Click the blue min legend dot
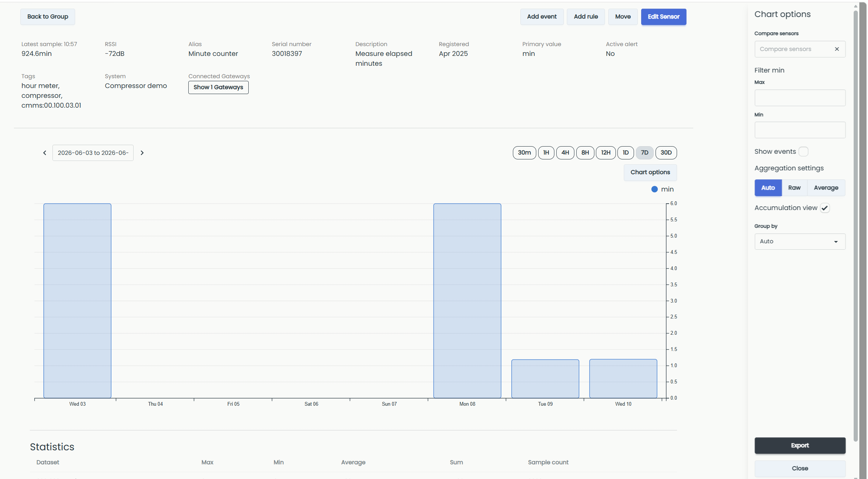 [654, 189]
